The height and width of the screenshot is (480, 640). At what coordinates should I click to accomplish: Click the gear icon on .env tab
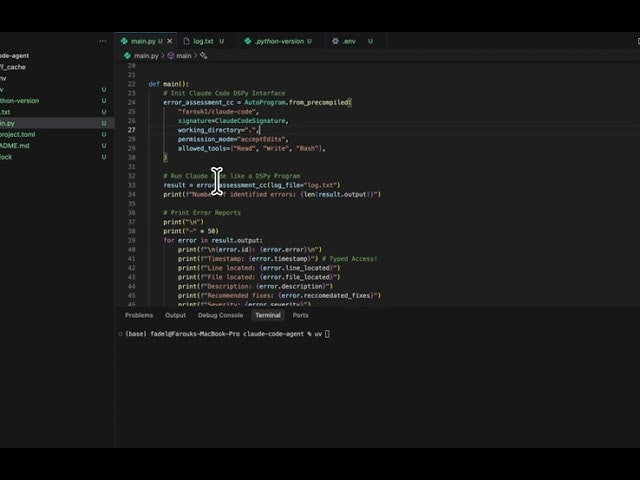tap(335, 41)
